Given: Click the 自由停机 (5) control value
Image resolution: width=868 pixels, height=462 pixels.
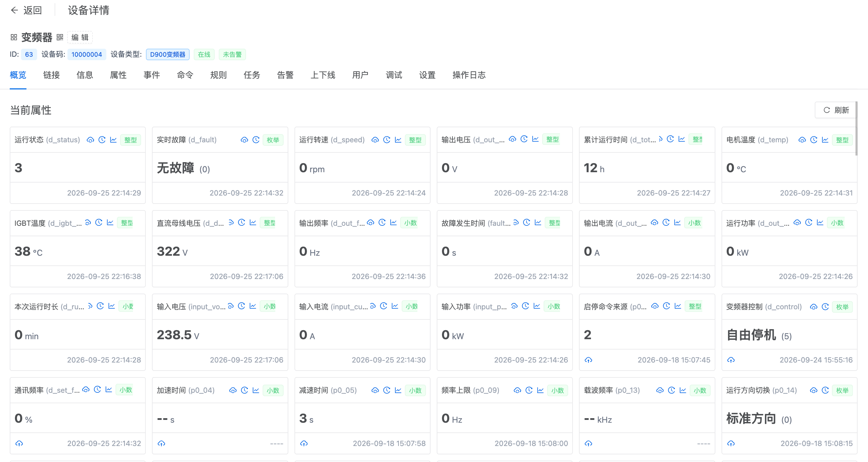Looking at the screenshot, I should pyautogui.click(x=759, y=335).
